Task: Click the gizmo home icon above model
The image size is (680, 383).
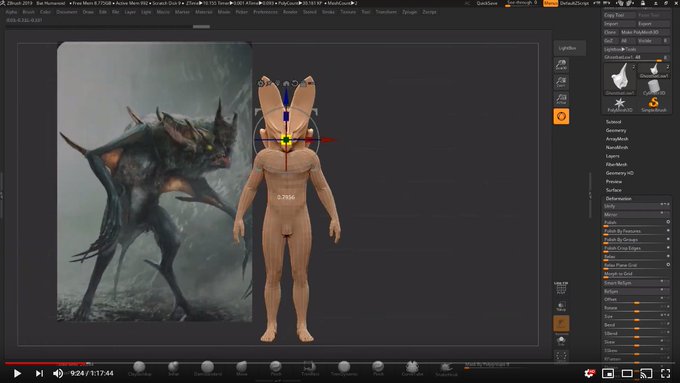Action: [x=286, y=83]
